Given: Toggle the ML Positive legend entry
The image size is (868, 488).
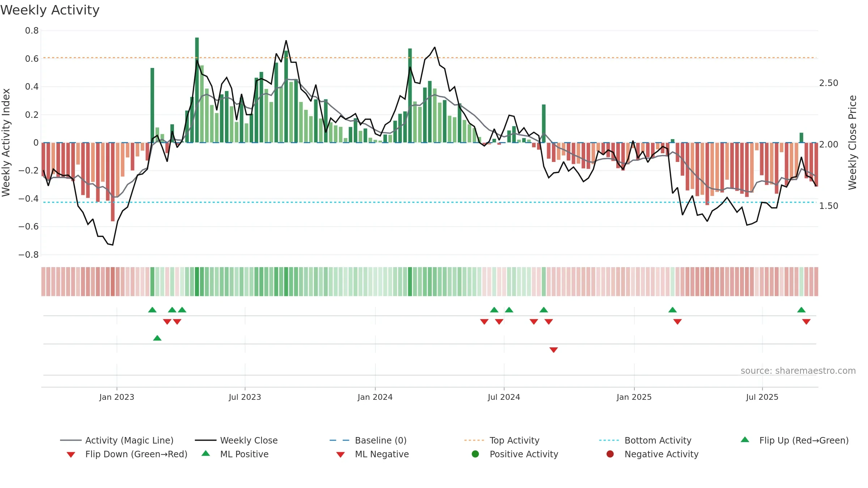Looking at the screenshot, I should tap(235, 454).
